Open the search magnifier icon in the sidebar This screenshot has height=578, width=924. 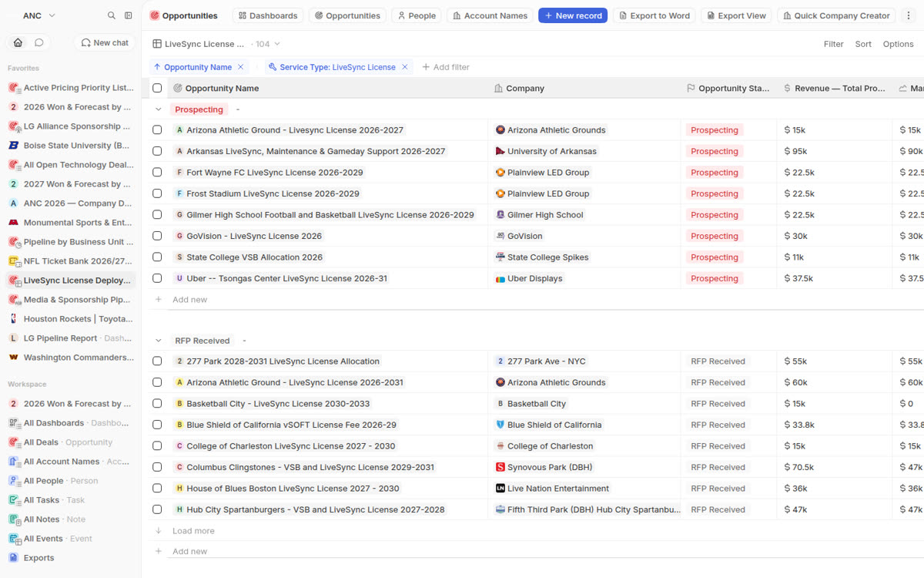click(112, 15)
